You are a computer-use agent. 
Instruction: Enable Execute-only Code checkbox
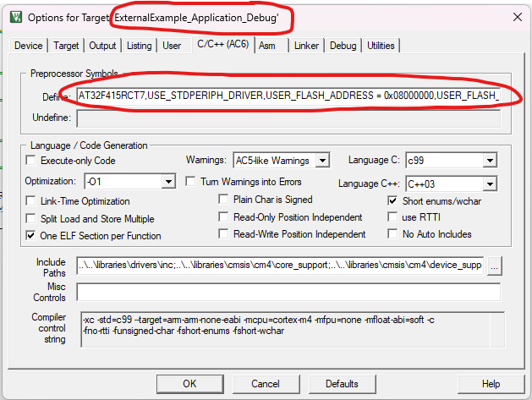(32, 161)
